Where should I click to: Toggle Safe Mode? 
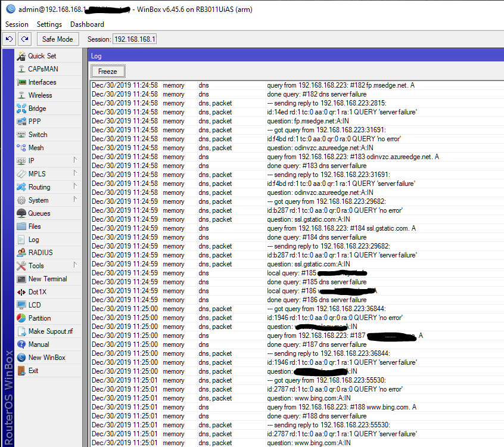click(x=58, y=39)
